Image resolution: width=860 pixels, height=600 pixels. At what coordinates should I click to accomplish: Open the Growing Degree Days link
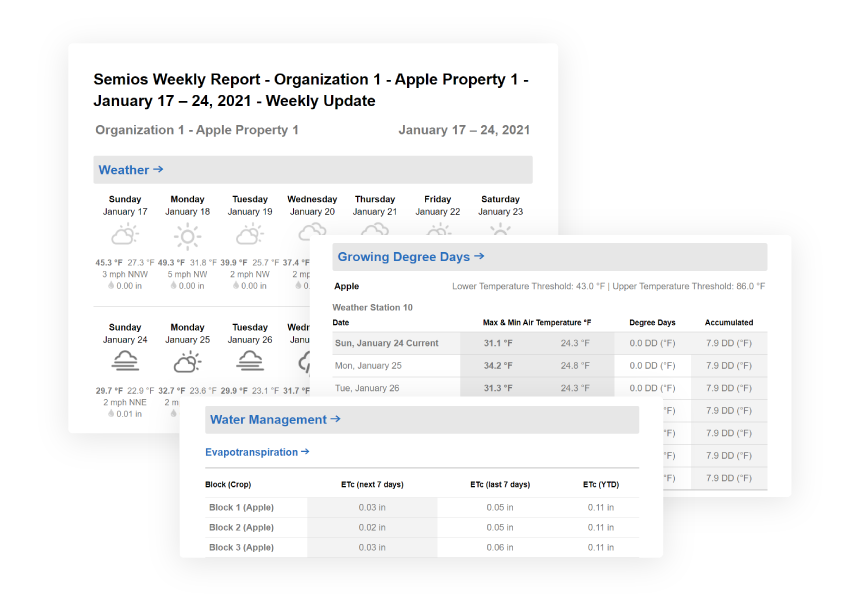tap(410, 257)
